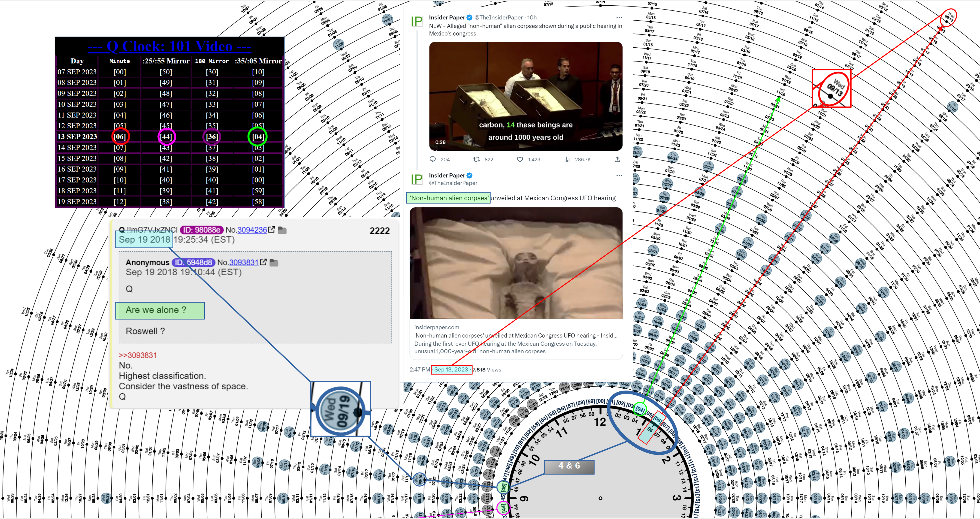This screenshot has height=519, width=980.
Task: Click the Sep 13, 2023 tweet date
Action: [x=451, y=369]
